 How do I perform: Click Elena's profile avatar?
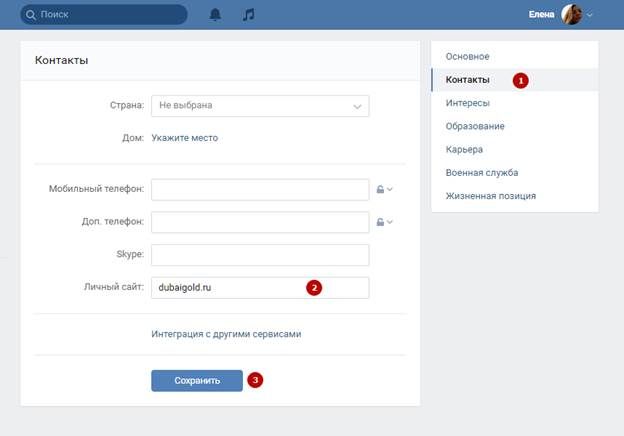(x=573, y=15)
